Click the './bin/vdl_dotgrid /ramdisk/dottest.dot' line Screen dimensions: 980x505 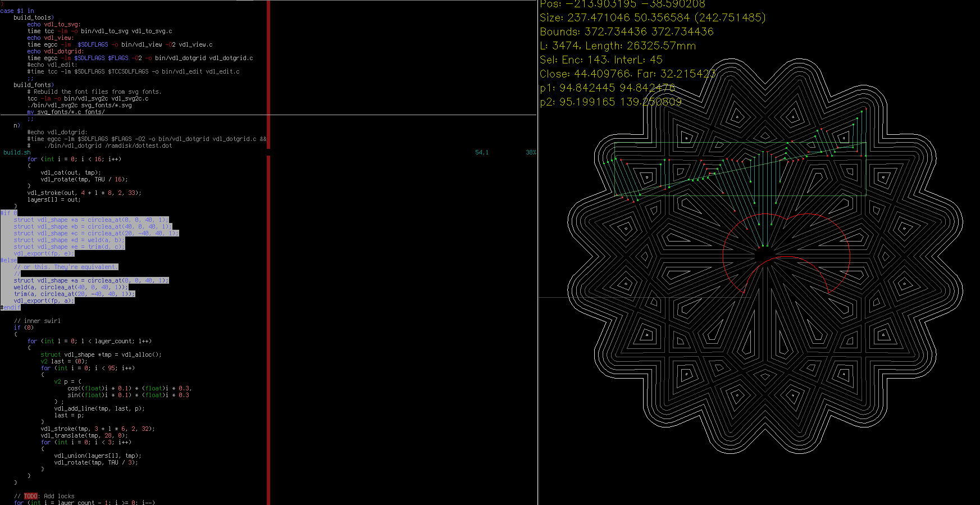coord(100,145)
